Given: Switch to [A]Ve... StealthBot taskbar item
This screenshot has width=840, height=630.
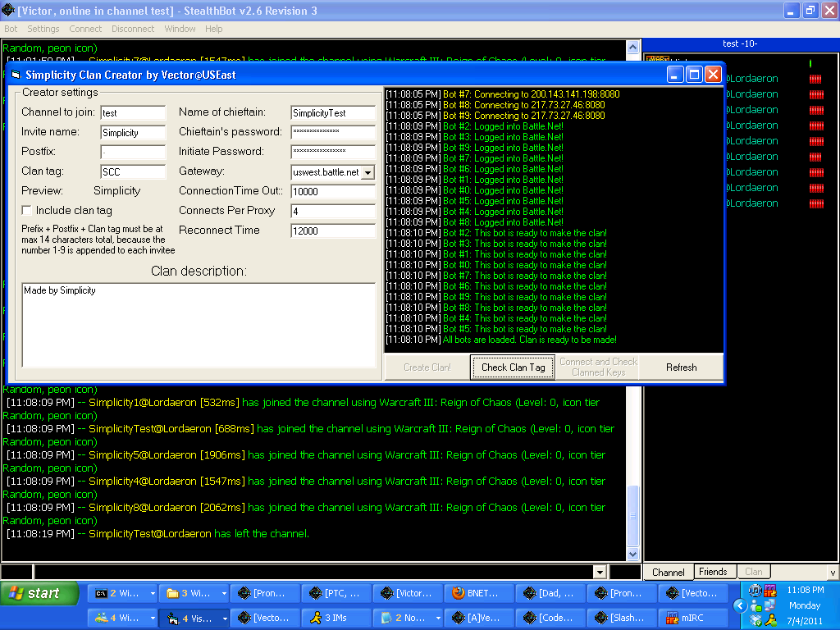Looking at the screenshot, I should point(479,619).
